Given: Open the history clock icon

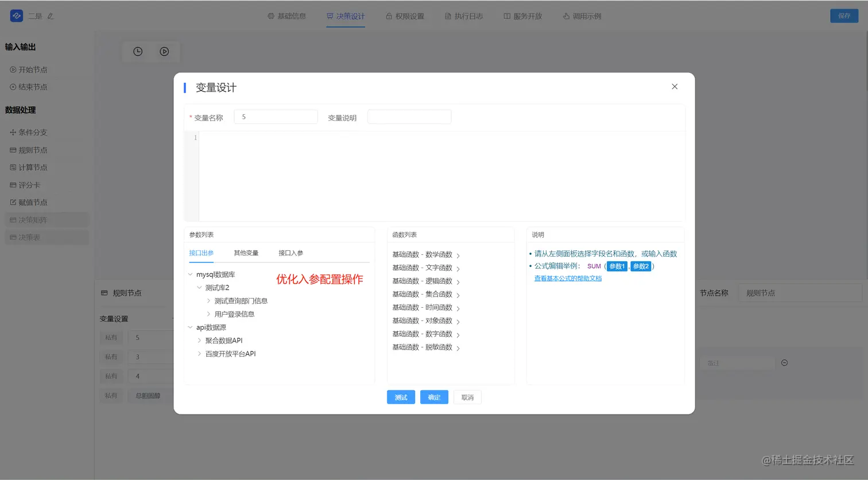Looking at the screenshot, I should [x=138, y=52].
